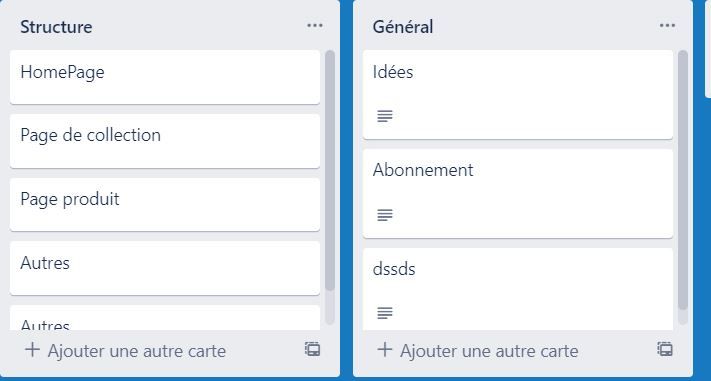
Task: Open the Page produit card
Action: coord(165,205)
